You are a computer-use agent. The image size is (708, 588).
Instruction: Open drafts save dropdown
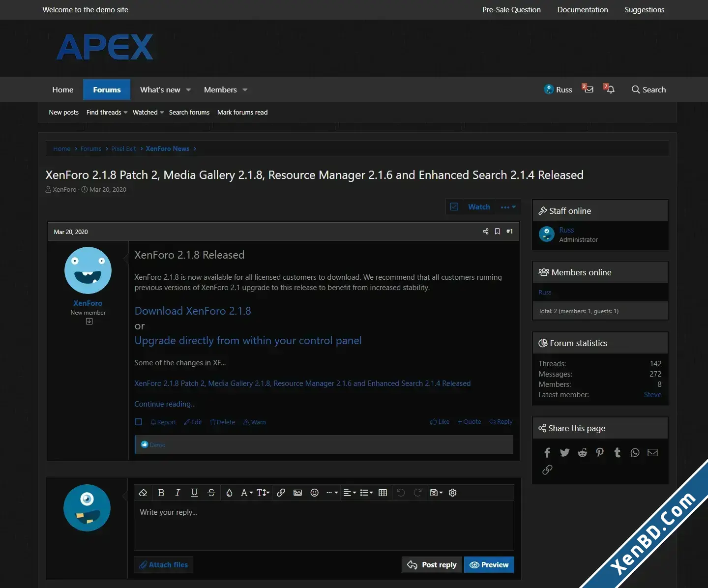click(x=436, y=493)
